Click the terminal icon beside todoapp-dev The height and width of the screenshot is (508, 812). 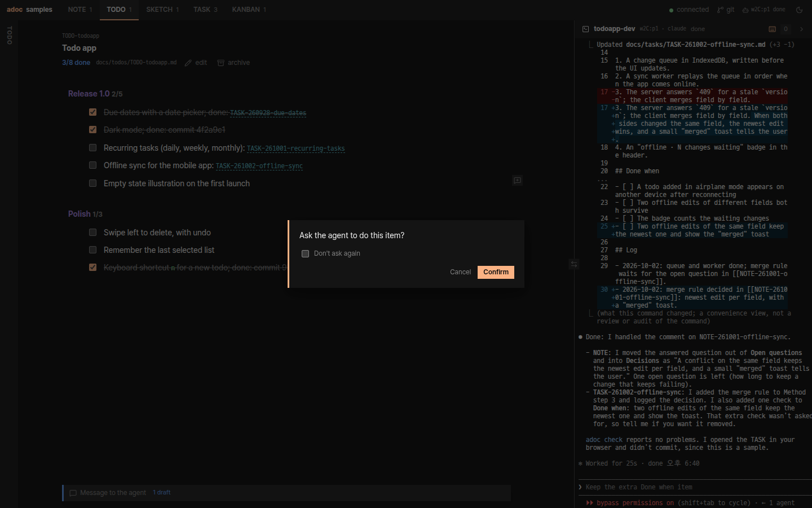pos(586,29)
